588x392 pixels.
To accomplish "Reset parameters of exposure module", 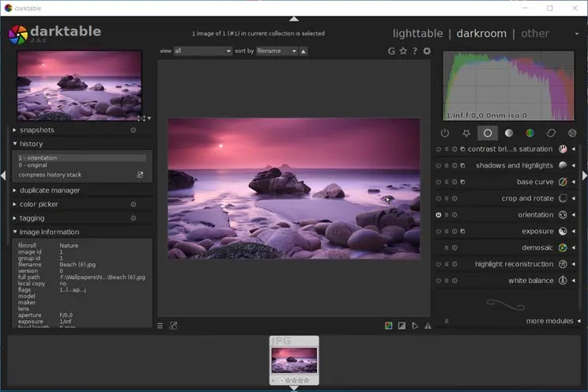I will pos(454,232).
